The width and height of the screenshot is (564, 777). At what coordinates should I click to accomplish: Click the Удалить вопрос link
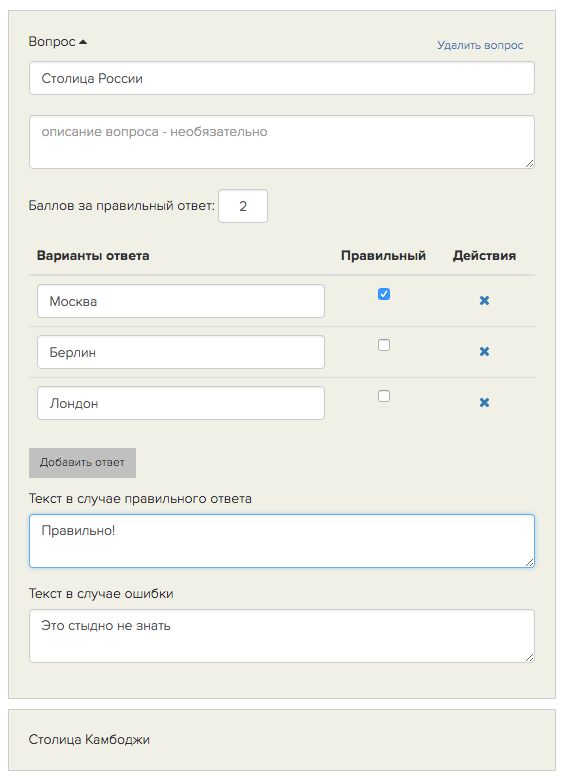click(480, 45)
